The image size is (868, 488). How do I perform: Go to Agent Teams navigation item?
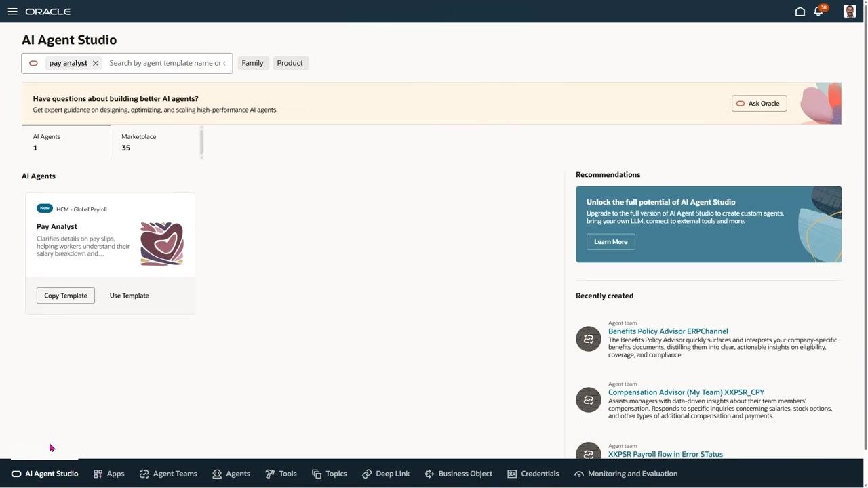tap(168, 474)
